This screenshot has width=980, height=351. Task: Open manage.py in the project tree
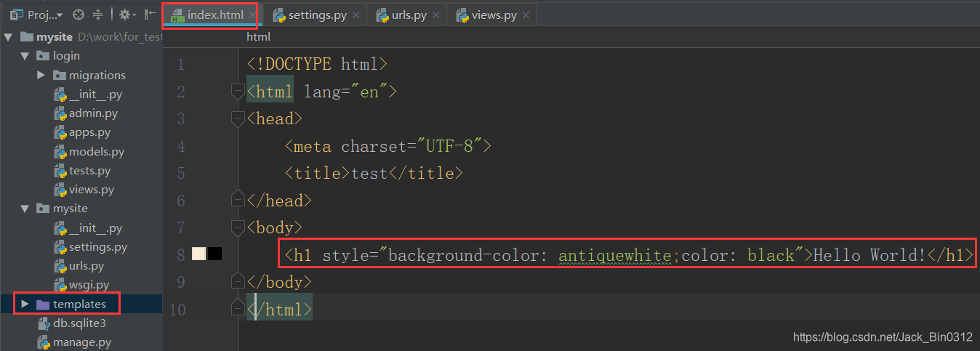[x=82, y=342]
